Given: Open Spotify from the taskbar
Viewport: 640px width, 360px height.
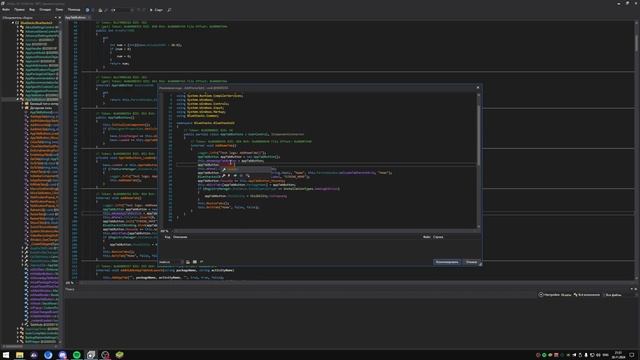Looking at the screenshot, I should tap(77, 355).
